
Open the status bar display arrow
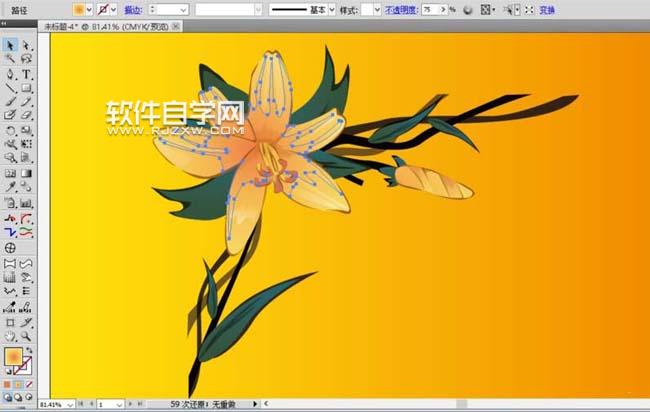[255, 404]
